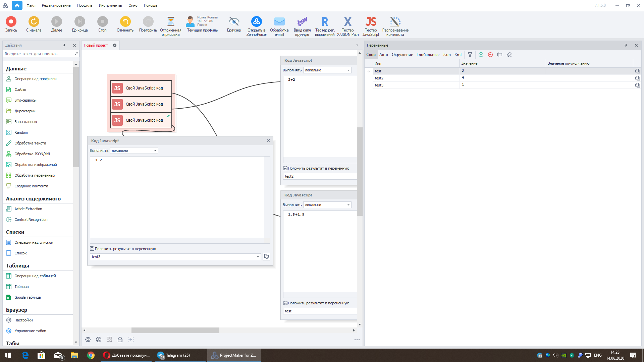Switch to Глобальные variables tab
Screen dimensions: 644x362
coord(428,55)
